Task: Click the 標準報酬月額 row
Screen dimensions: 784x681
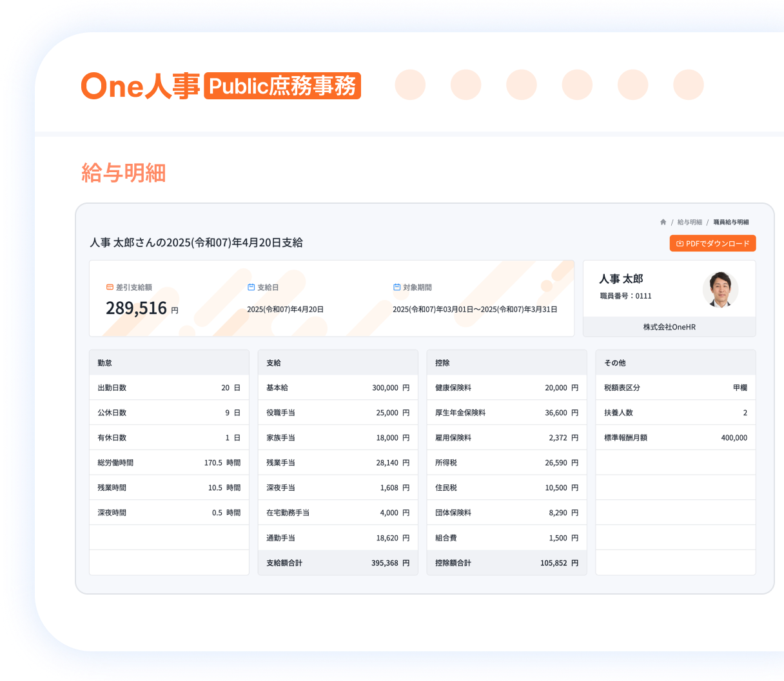Action: pos(676,437)
